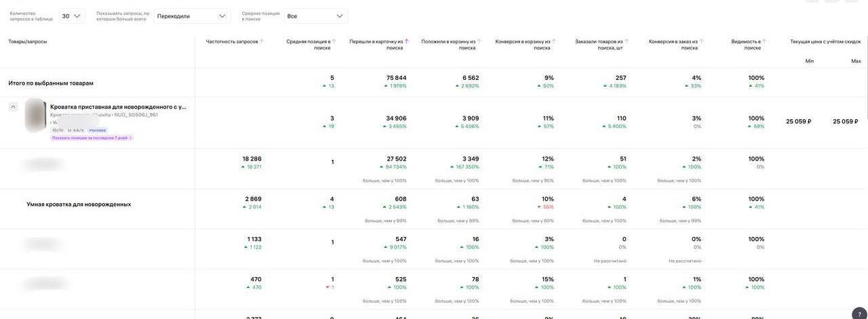Click the Max price cell 25 059 ₽

point(846,122)
